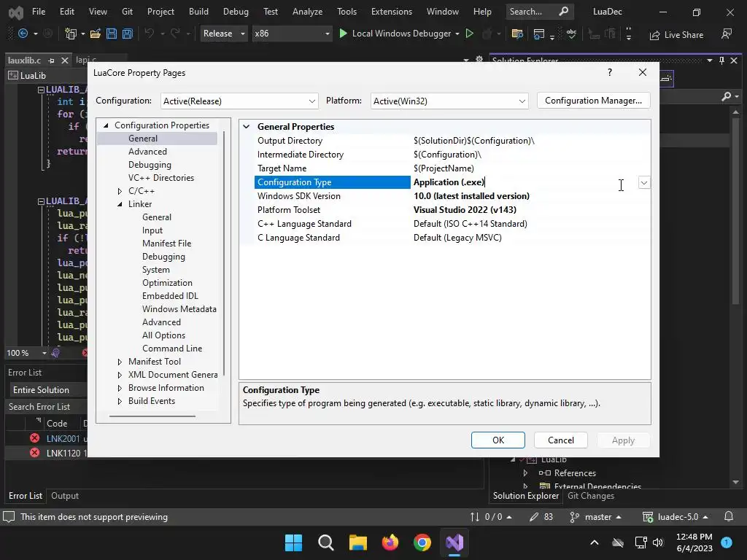The image size is (747, 560).
Task: Click the notifications bell in status bar
Action: (x=729, y=517)
